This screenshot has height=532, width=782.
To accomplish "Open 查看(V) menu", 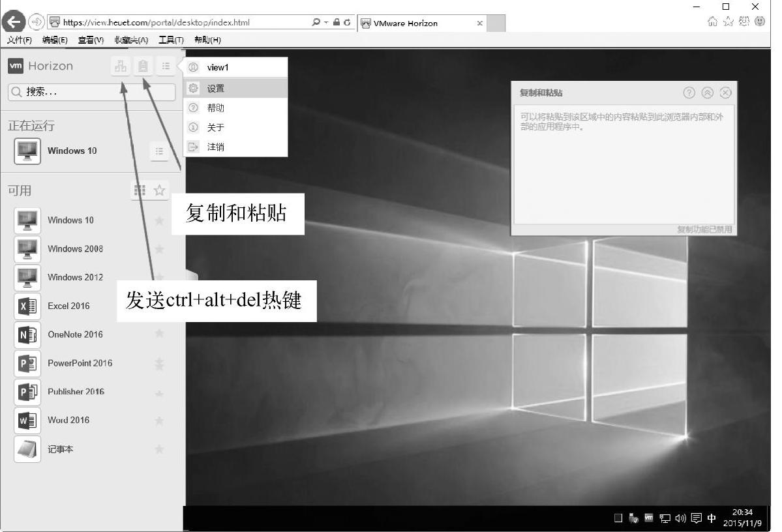I will click(x=91, y=40).
